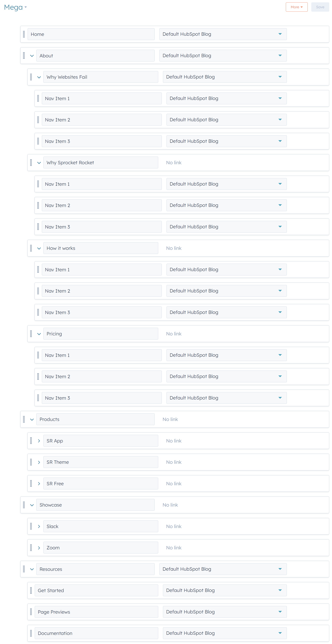This screenshot has height=644, width=332.
Task: Click the drag handle beside Pricing item
Action: [x=31, y=334]
